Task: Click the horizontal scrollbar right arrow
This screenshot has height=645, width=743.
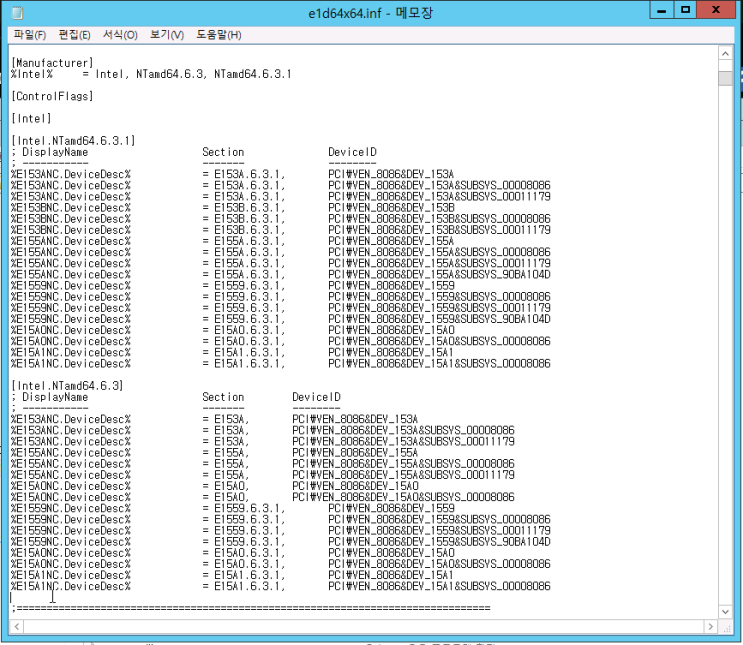Action: (710, 627)
